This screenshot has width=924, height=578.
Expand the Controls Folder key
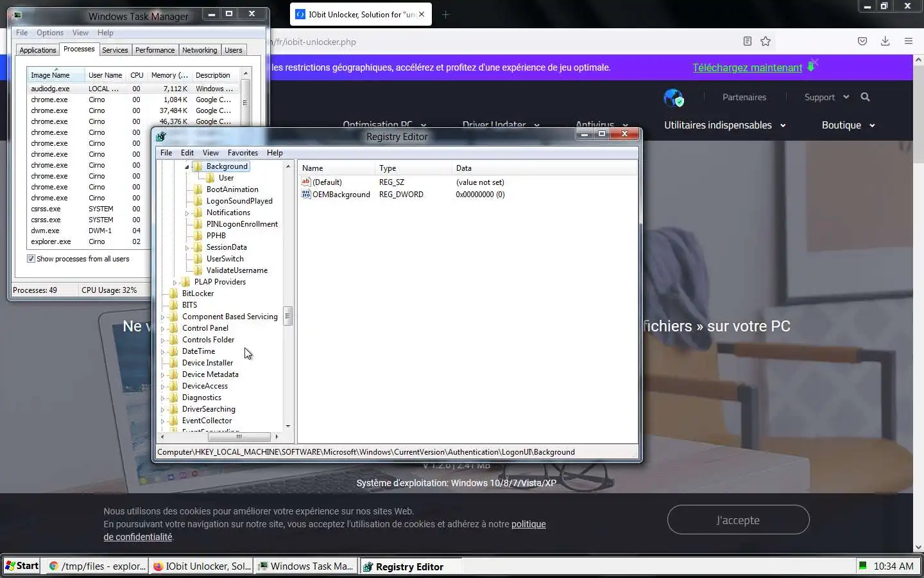(x=163, y=340)
